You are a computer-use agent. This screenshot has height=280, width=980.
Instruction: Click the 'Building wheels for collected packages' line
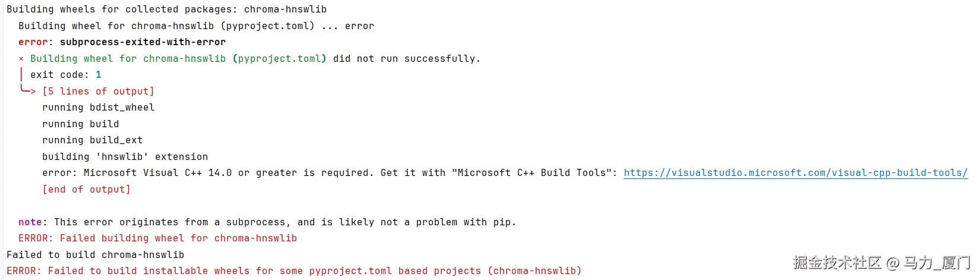[x=166, y=10]
